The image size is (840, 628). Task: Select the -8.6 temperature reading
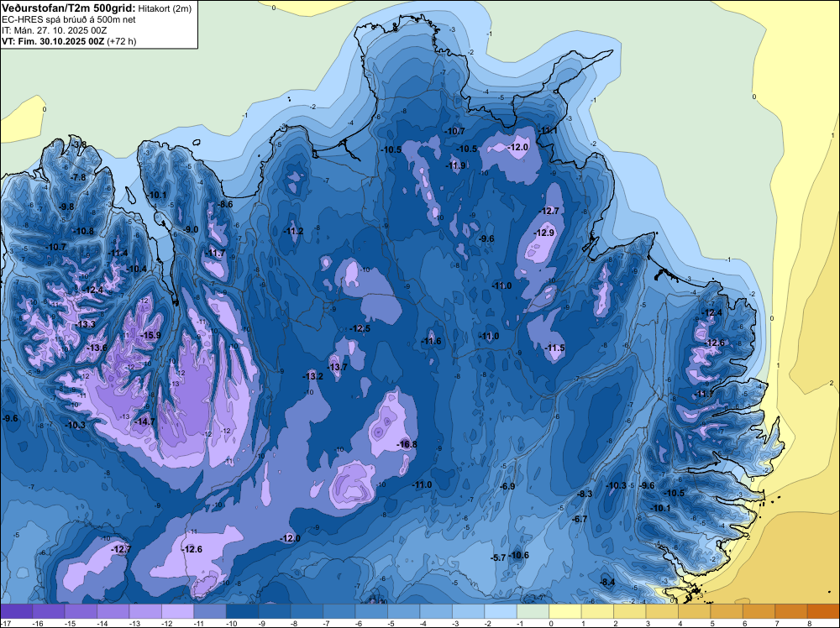pyautogui.click(x=225, y=204)
